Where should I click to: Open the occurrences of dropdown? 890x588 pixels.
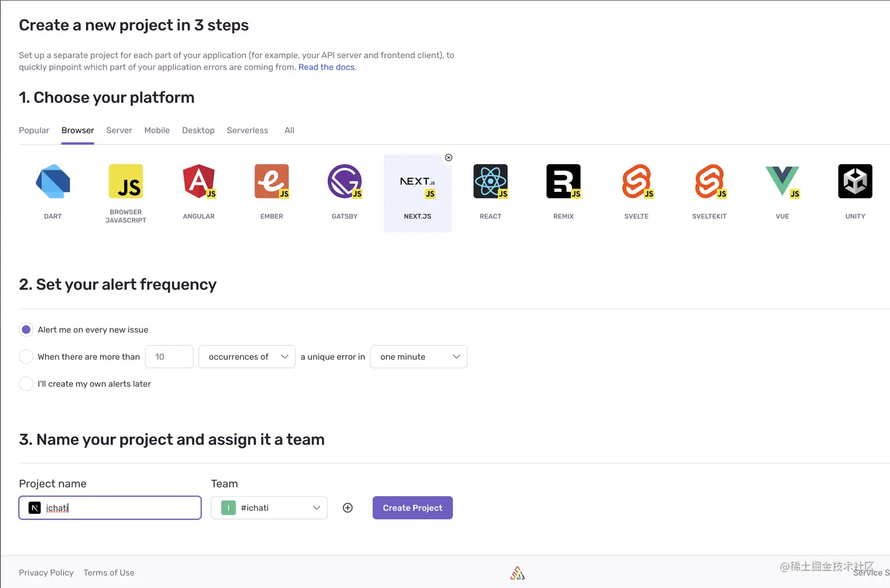pos(247,357)
